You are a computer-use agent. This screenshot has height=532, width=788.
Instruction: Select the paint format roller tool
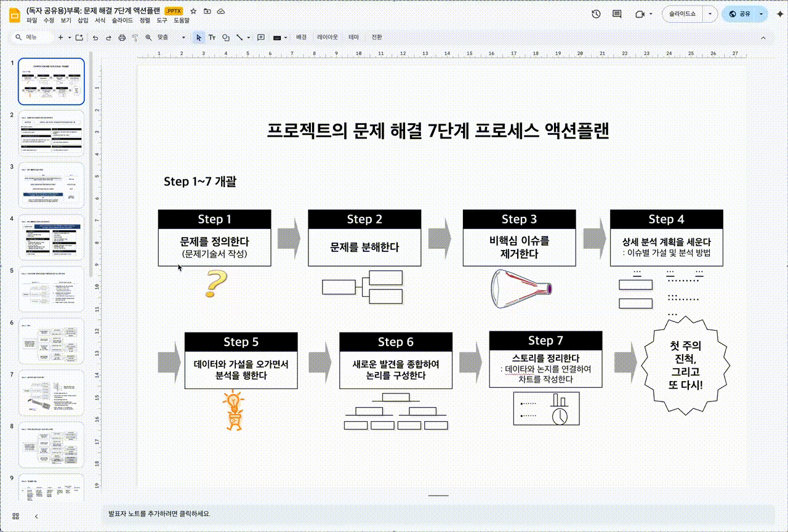pyautogui.click(x=135, y=38)
